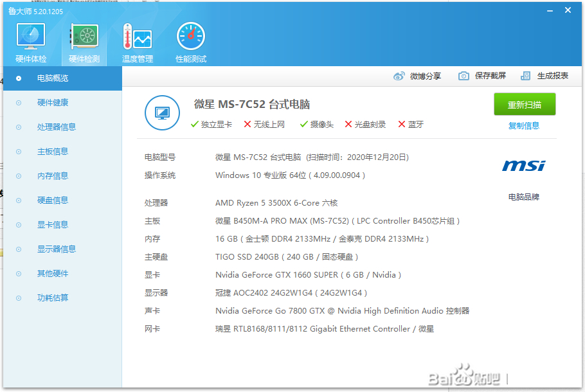Click the green 重新扫描 button
This screenshot has height=392, width=585.
point(525,105)
